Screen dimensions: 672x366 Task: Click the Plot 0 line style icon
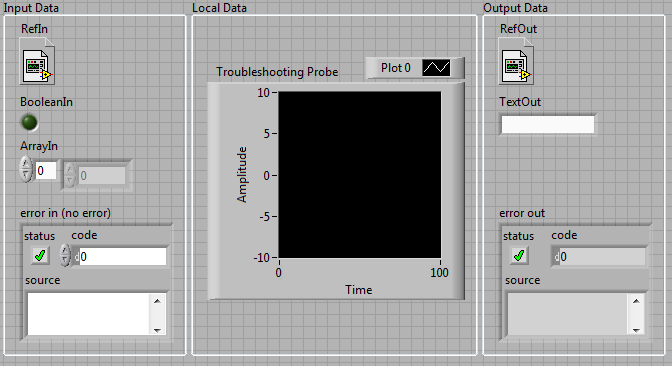(436, 68)
